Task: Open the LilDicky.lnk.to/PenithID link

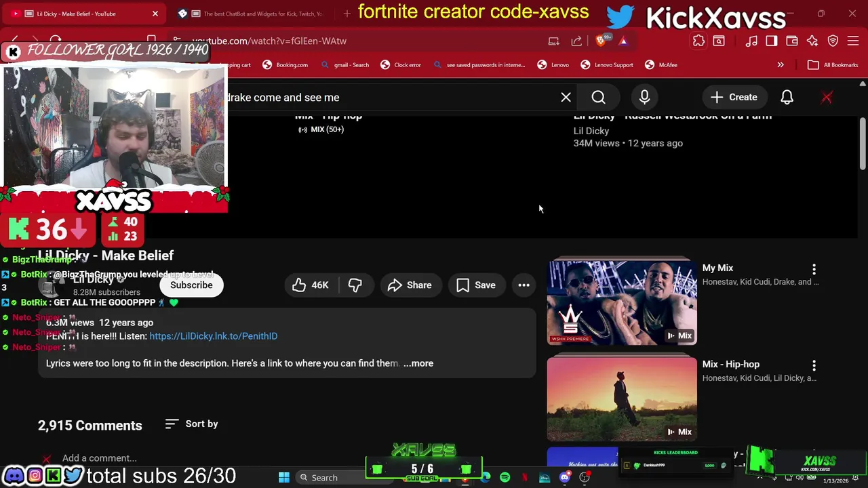Action: [x=213, y=336]
